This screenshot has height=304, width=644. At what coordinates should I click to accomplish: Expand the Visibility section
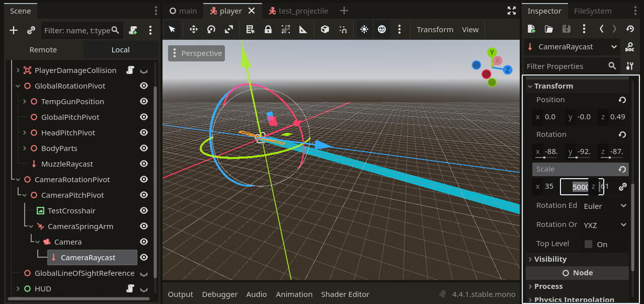(550, 259)
